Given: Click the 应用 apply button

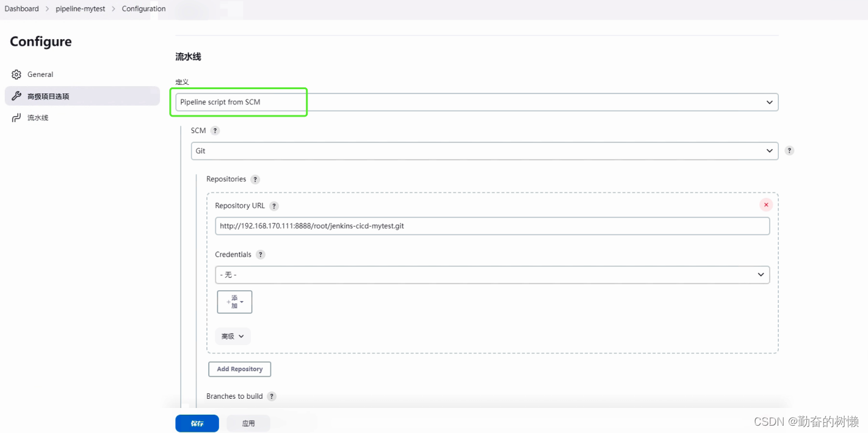Looking at the screenshot, I should coord(248,423).
